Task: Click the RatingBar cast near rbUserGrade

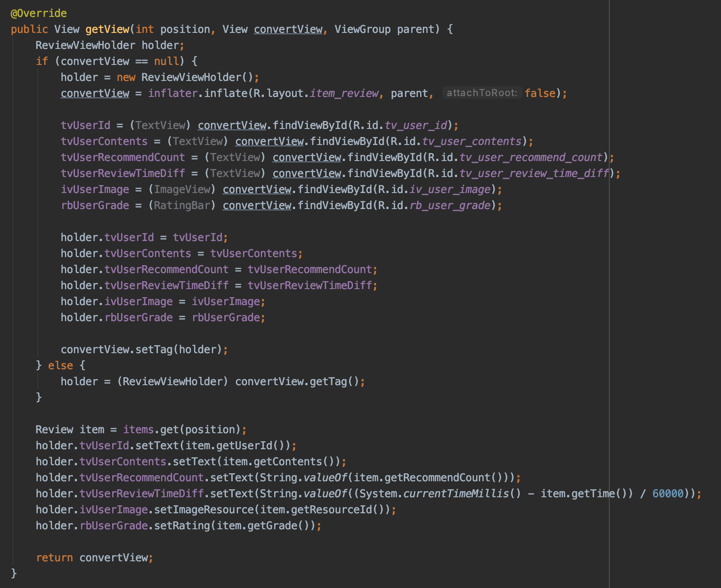Action: point(182,205)
